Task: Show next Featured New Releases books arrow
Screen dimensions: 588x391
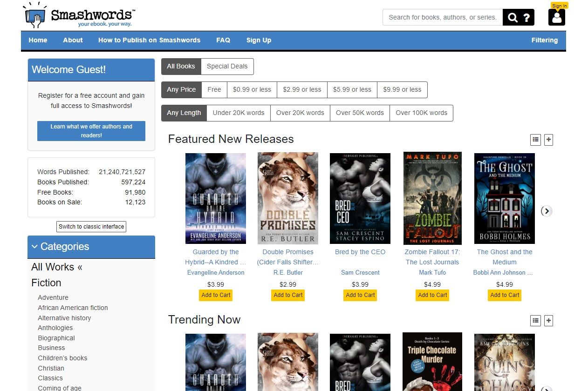Action: click(x=547, y=211)
